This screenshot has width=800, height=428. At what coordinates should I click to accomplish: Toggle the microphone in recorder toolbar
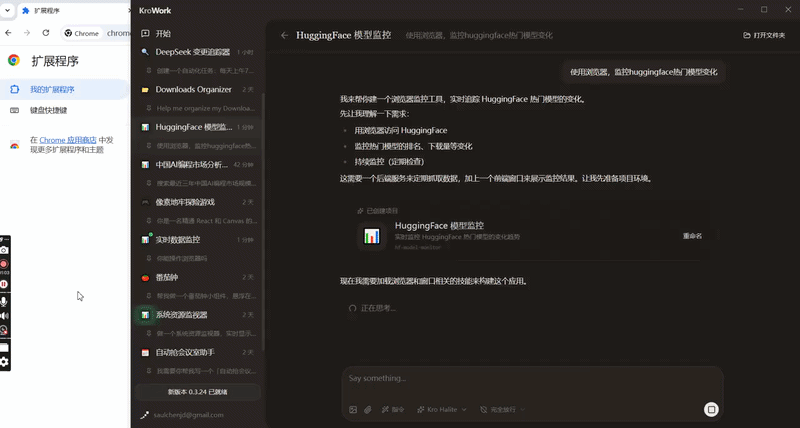pos(4,301)
